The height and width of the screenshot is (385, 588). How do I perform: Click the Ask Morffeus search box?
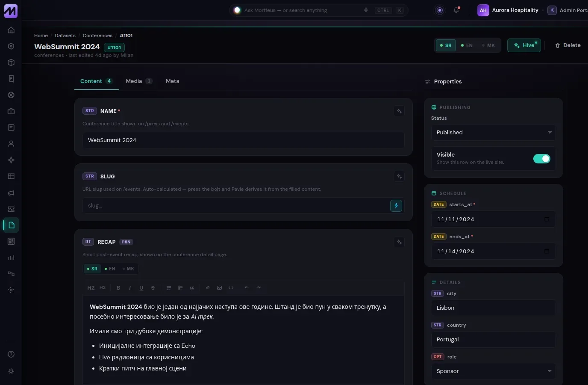tap(319, 10)
